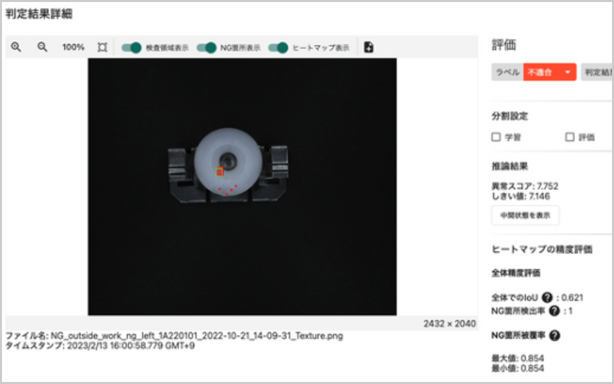
Task: Click the dropdown arrow on the red label
Action: (567, 72)
